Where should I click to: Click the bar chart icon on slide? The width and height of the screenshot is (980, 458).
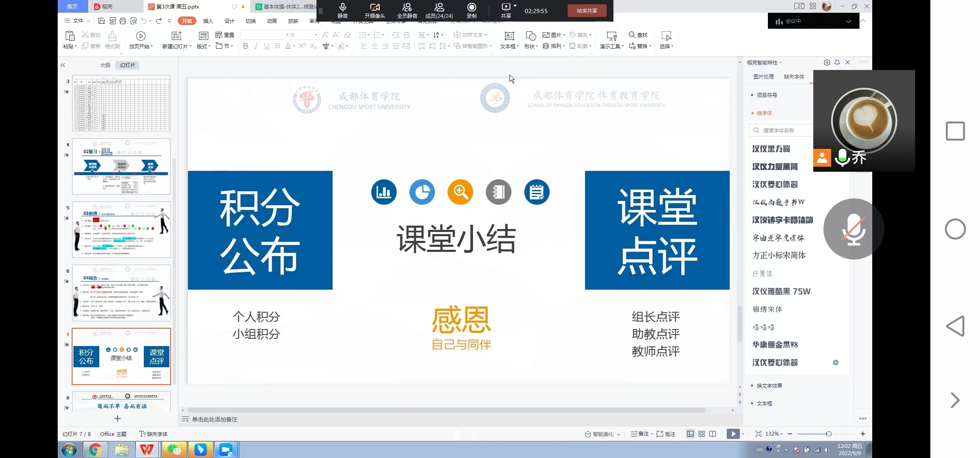(x=384, y=192)
